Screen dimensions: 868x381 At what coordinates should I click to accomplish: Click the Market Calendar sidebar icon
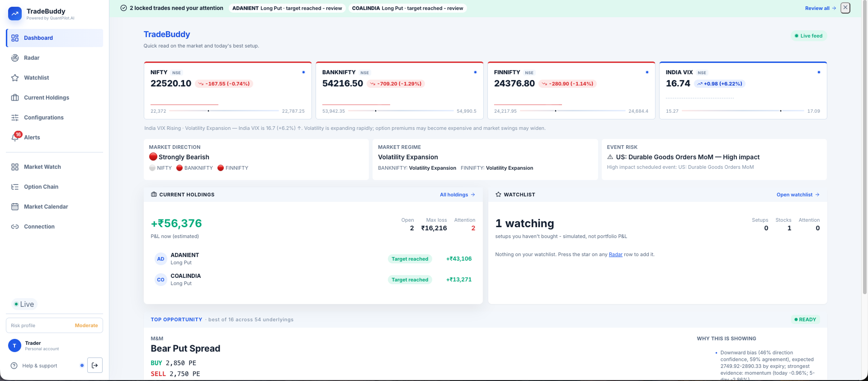[x=15, y=207]
